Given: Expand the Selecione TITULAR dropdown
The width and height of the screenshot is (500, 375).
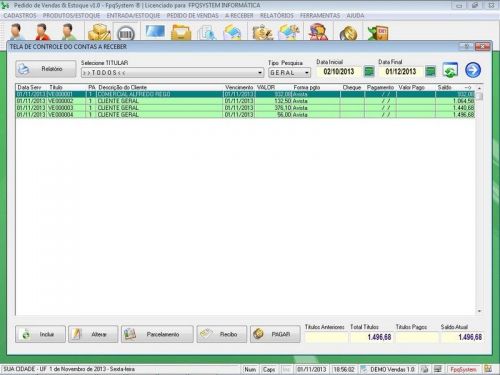Looking at the screenshot, I should click(260, 72).
